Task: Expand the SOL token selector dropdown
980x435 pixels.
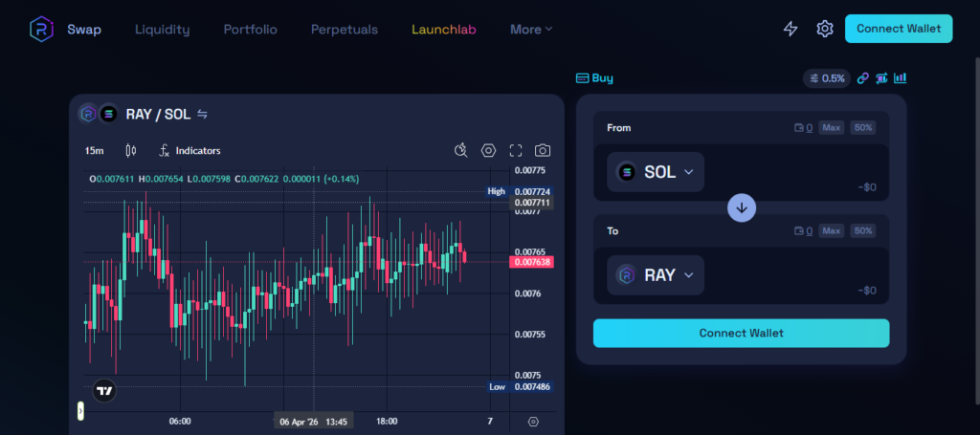Action: (x=656, y=172)
